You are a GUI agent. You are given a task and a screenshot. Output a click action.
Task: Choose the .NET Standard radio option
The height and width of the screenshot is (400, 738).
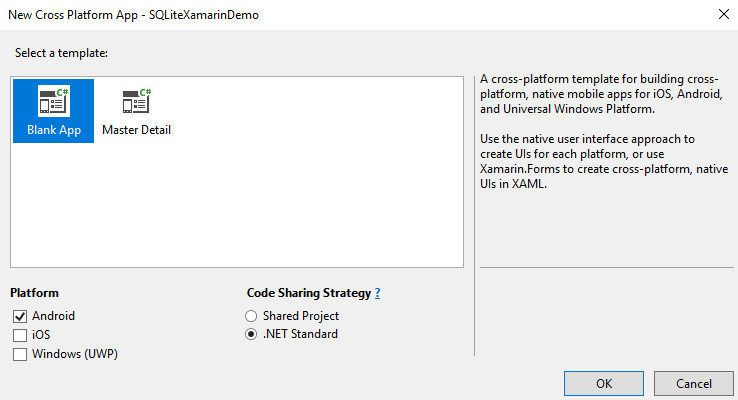(251, 334)
